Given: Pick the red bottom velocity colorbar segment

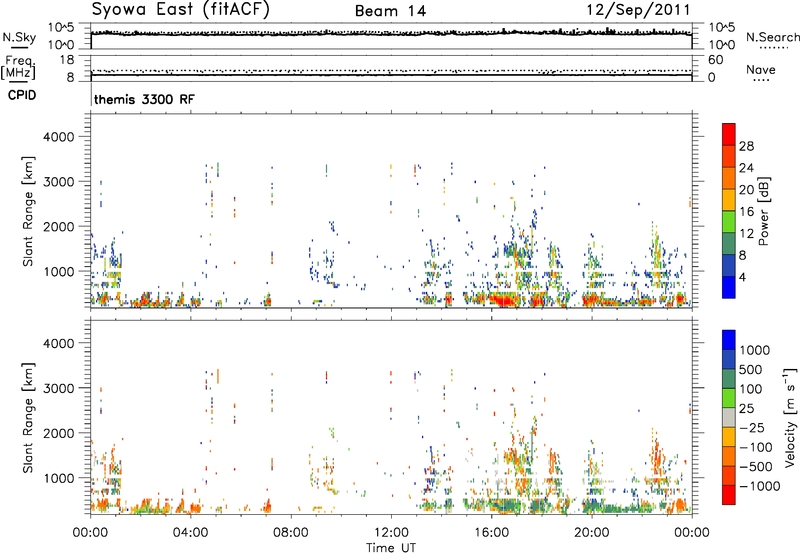Looking at the screenshot, I should [x=729, y=495].
